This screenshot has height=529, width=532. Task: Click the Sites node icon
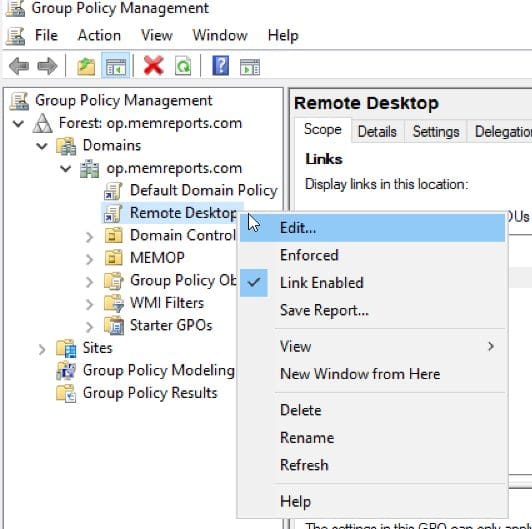(x=66, y=348)
